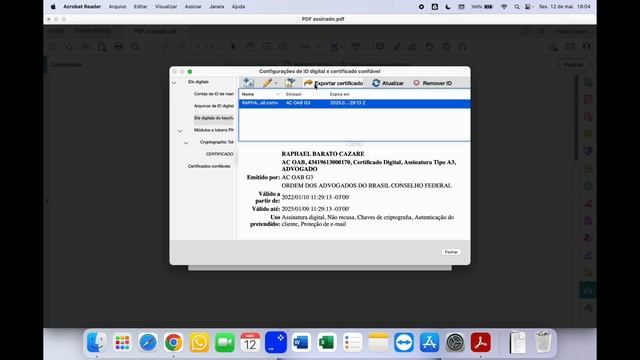This screenshot has height=360, width=640.
Task: Open Safari from the dock
Action: point(148,342)
